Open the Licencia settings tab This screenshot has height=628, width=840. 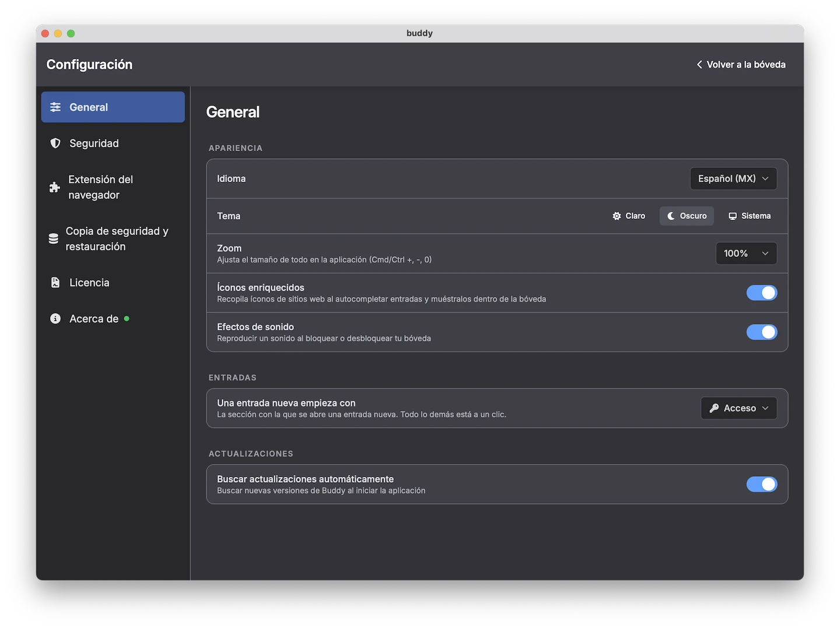(113, 282)
